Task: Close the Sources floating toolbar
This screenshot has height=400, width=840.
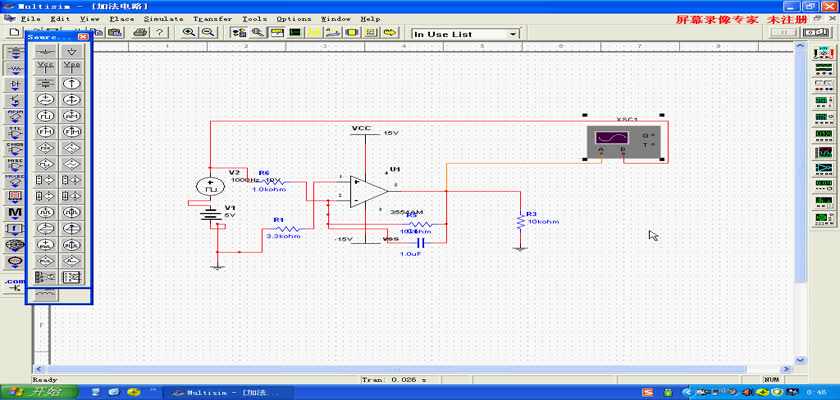Action: 82,37
